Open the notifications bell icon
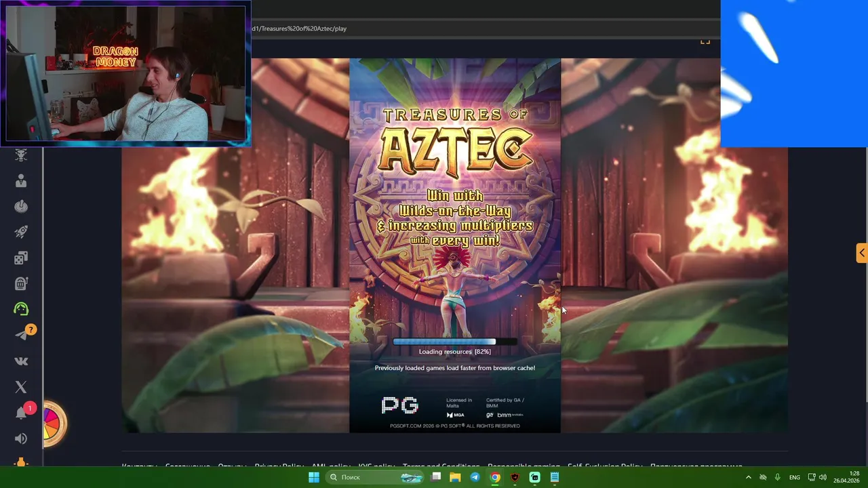 tap(21, 413)
